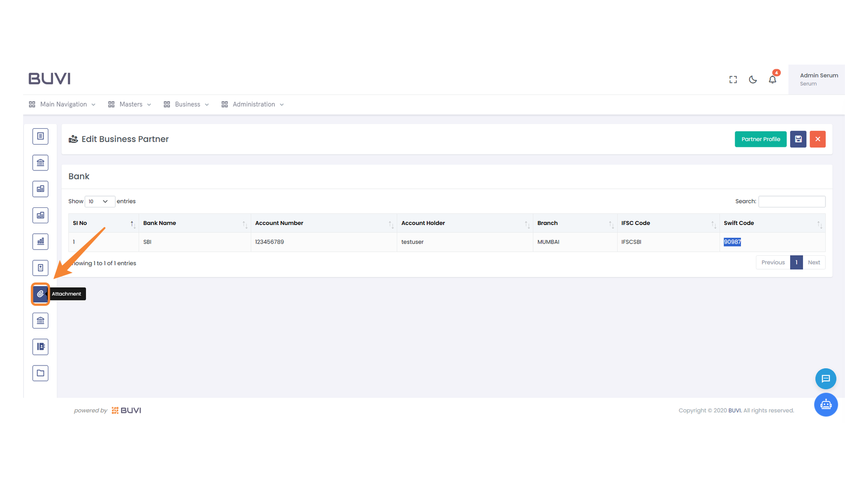Image resolution: width=868 pixels, height=488 pixels.
Task: Click the notification bell icon
Action: 772,80
